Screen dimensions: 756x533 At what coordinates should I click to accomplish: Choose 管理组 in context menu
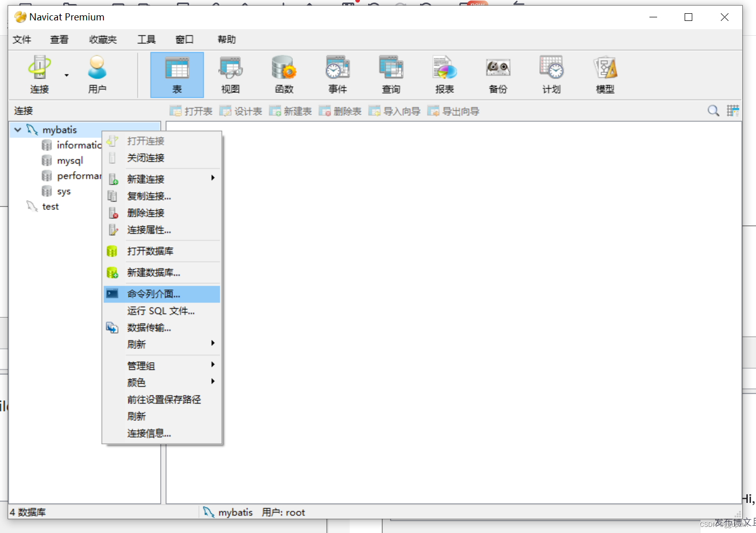click(162, 366)
